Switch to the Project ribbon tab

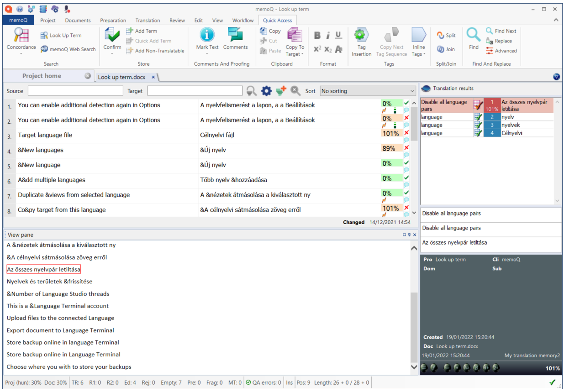point(48,20)
